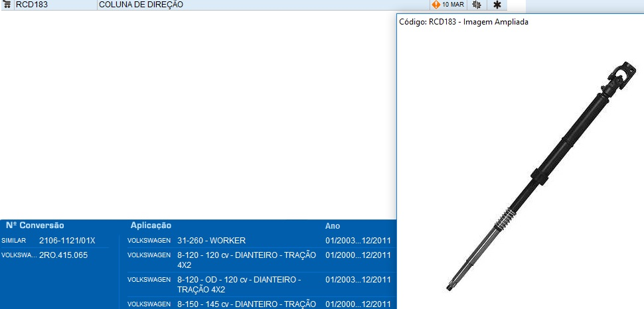Click the Ano column header
The image size is (644, 309).
coord(333,226)
